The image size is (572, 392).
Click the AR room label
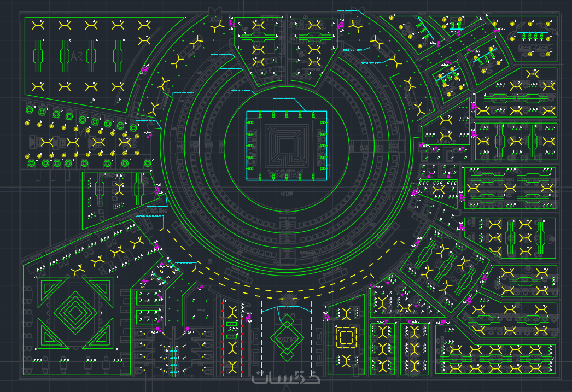[77, 57]
